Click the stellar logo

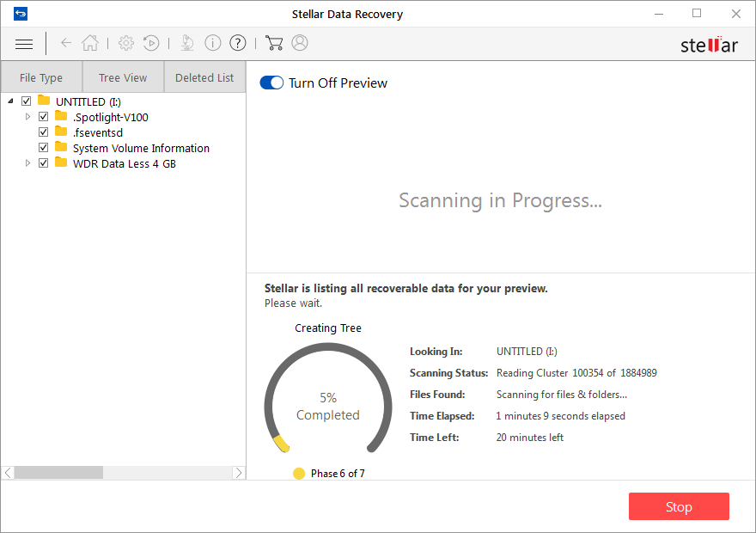click(x=709, y=45)
